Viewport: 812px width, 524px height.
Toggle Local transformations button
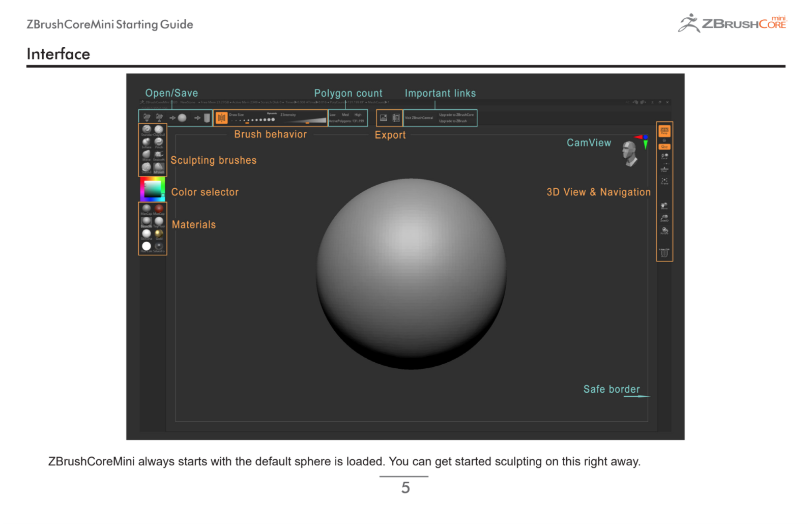pyautogui.click(x=664, y=157)
